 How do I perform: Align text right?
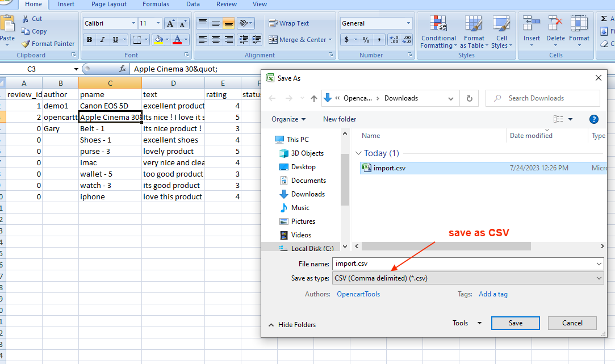[x=228, y=40]
